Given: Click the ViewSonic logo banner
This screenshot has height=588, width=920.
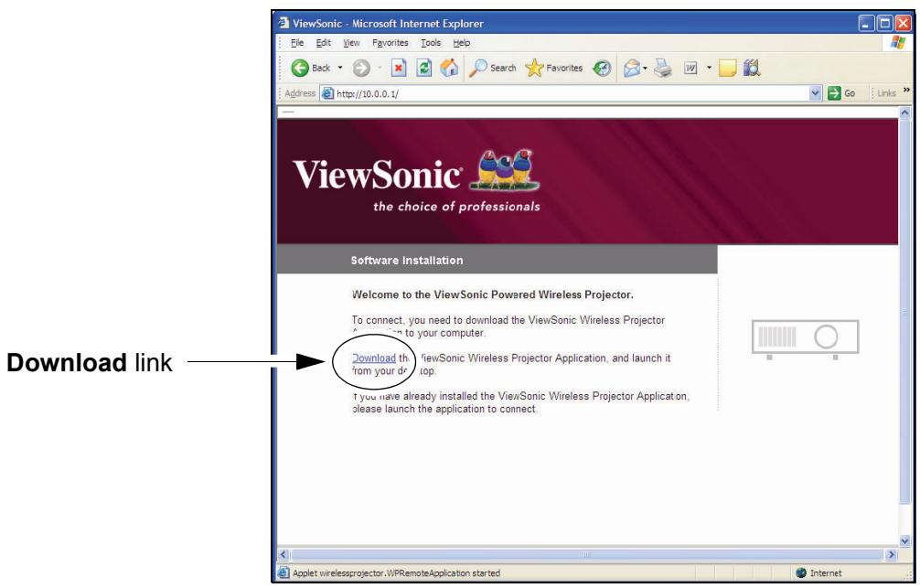Looking at the screenshot, I should 416,172.
